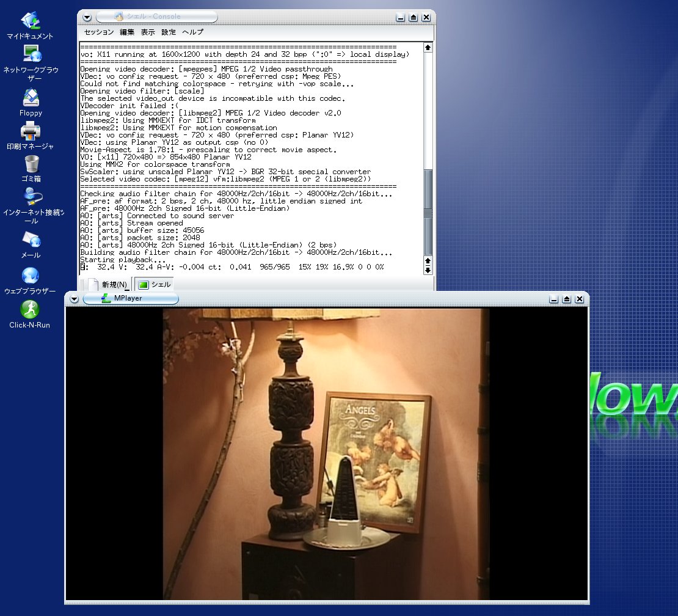
Task: Click 'vo: X11 running at 1600x1200' line
Action: pos(245,54)
